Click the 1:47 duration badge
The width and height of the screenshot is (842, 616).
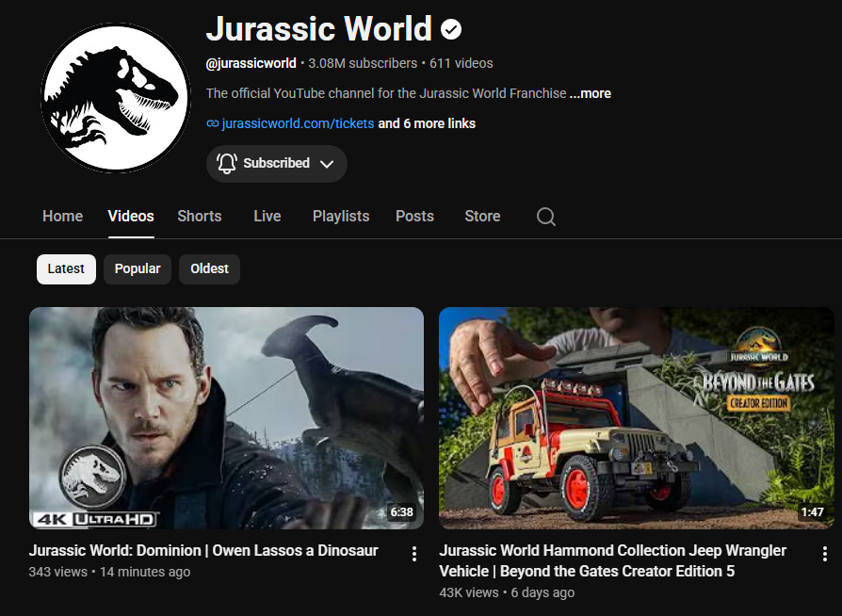(813, 512)
